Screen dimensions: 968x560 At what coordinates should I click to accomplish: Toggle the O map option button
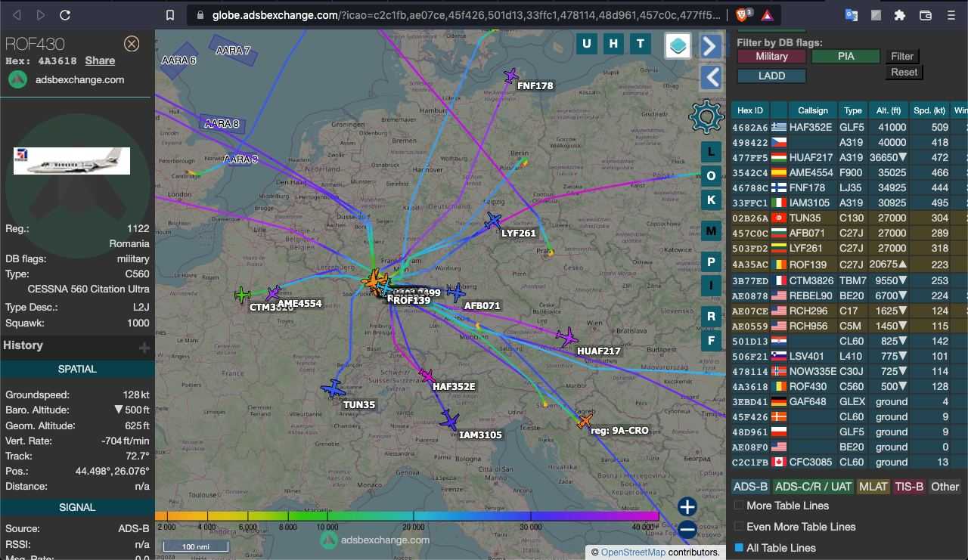click(x=711, y=175)
